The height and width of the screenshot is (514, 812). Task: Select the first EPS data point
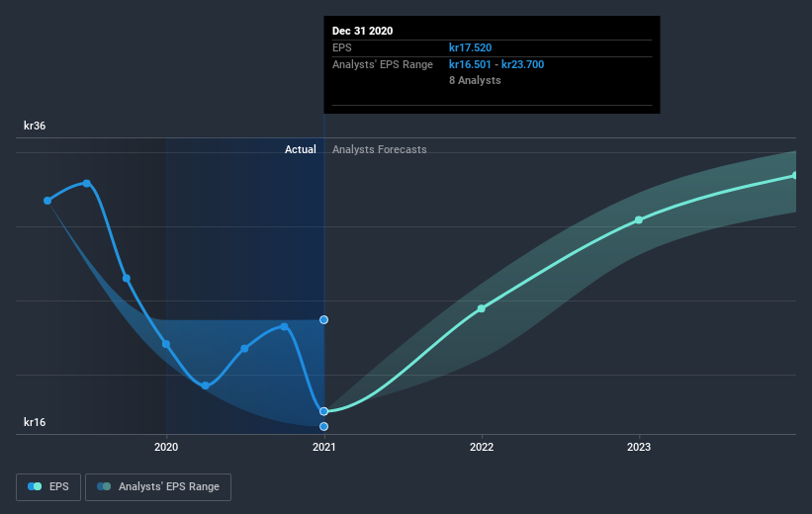pyautogui.click(x=47, y=201)
